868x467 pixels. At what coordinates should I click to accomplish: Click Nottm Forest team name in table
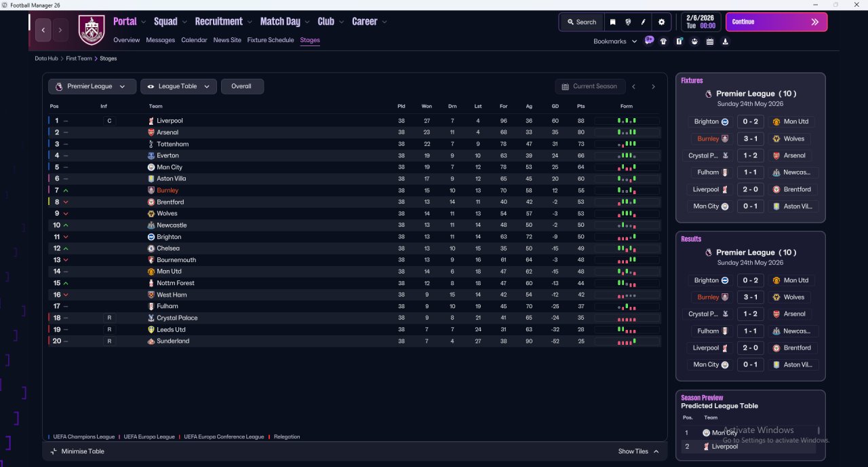click(x=176, y=283)
